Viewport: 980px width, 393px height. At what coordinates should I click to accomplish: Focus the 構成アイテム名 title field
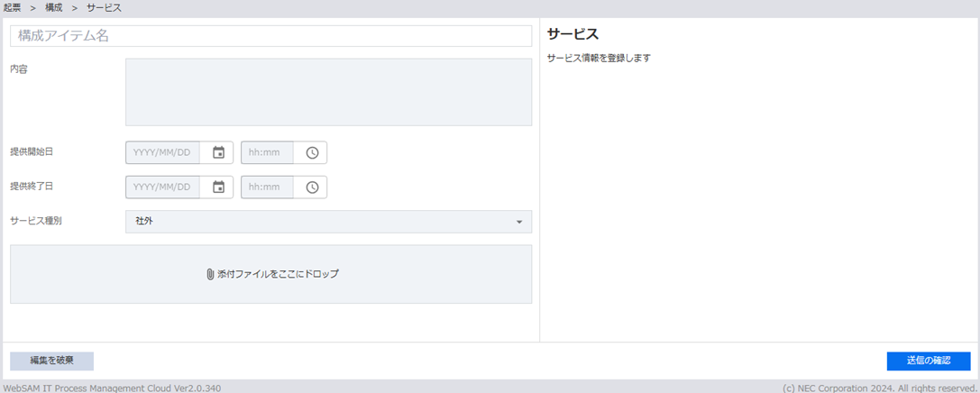point(270,36)
